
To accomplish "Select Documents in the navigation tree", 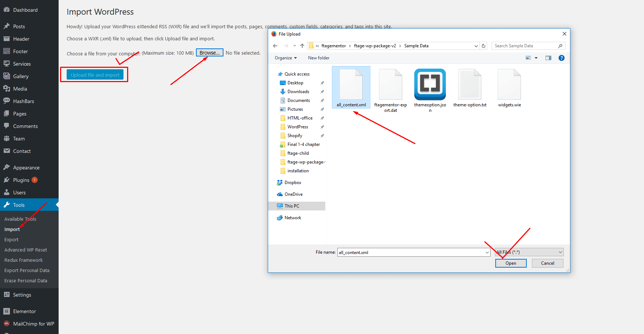I will click(299, 100).
